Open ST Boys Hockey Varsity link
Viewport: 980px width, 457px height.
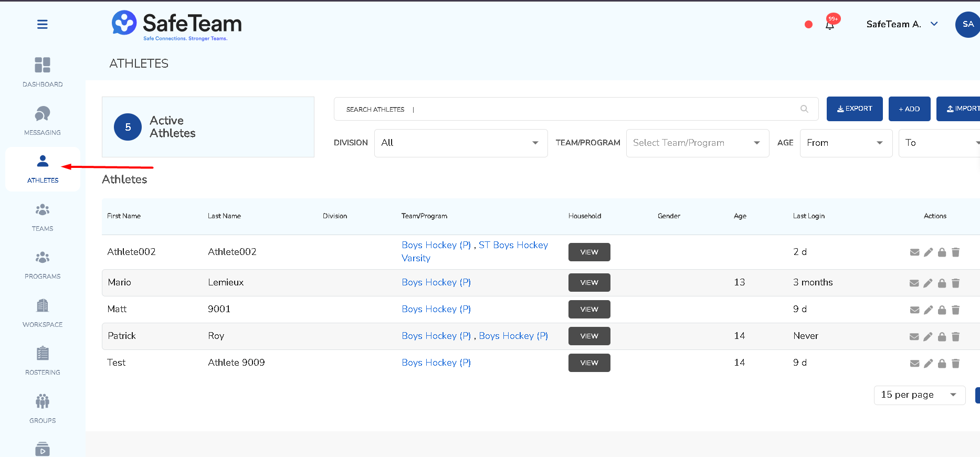pyautogui.click(x=513, y=245)
